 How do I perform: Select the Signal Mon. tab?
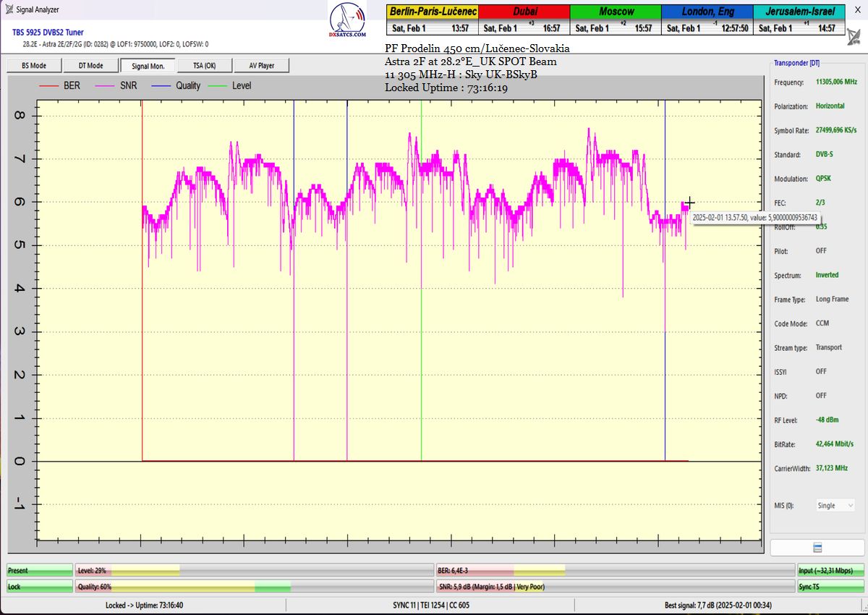[148, 66]
